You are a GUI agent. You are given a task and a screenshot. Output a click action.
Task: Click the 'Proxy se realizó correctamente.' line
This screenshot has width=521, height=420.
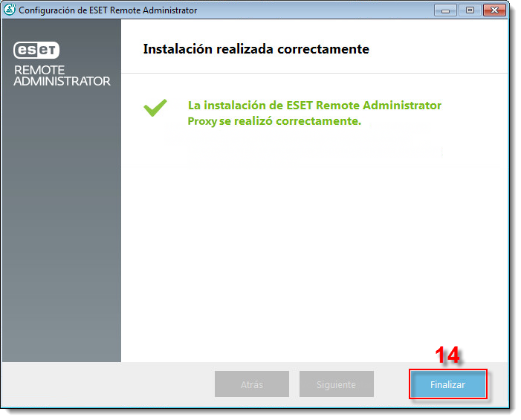coord(274,121)
